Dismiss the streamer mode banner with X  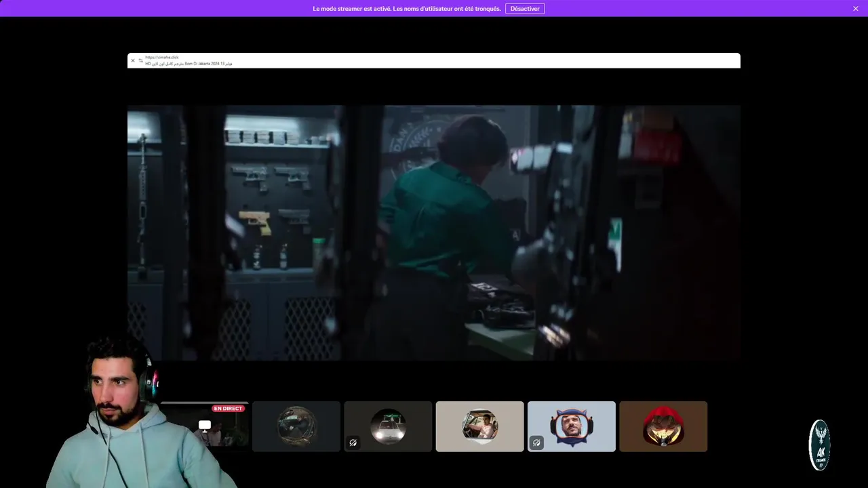click(856, 9)
